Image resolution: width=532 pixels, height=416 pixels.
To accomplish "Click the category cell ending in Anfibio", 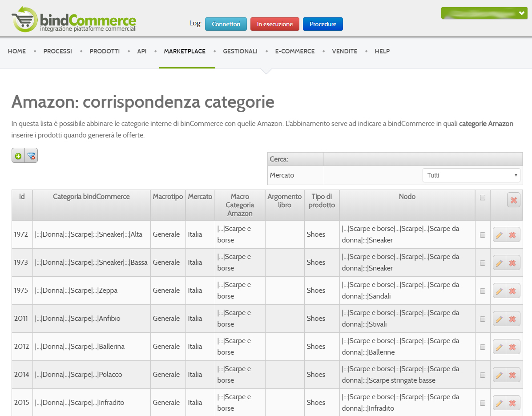I will point(92,319).
